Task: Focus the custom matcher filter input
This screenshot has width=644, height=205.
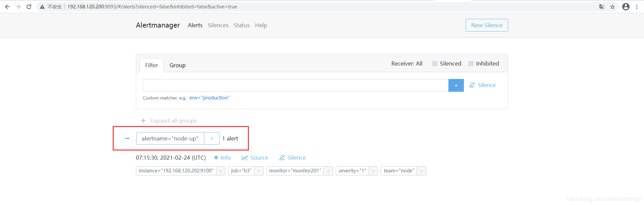Action: [296, 85]
